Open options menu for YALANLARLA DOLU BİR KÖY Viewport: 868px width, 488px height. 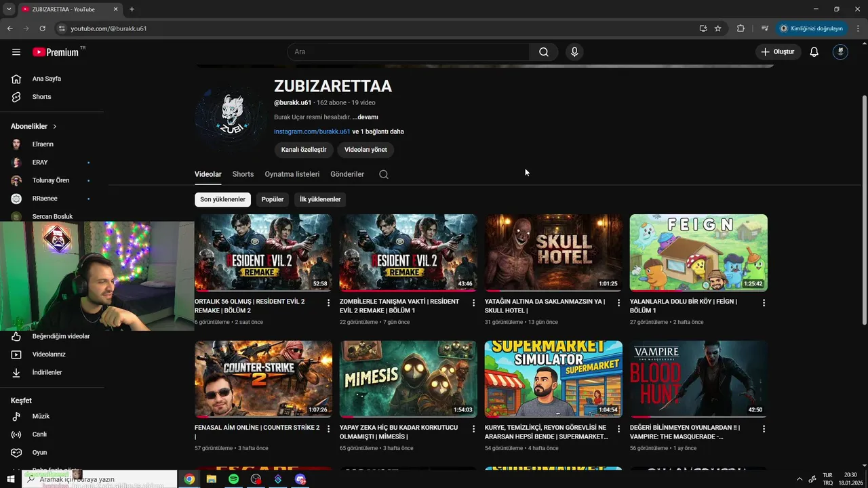[x=764, y=303]
